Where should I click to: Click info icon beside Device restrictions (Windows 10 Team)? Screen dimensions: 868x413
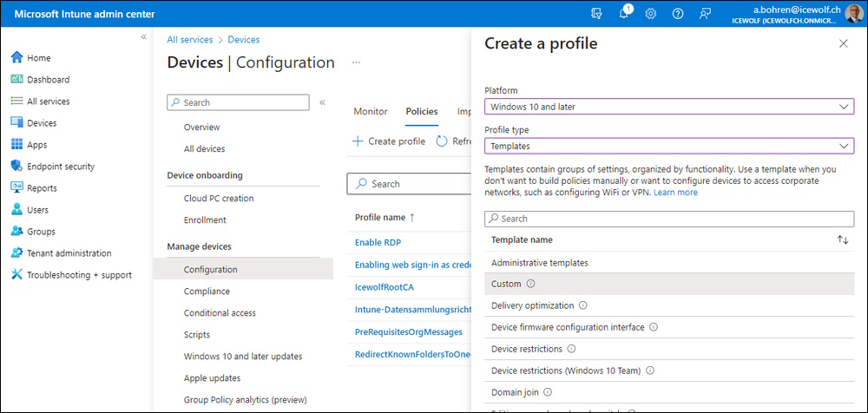[650, 370]
